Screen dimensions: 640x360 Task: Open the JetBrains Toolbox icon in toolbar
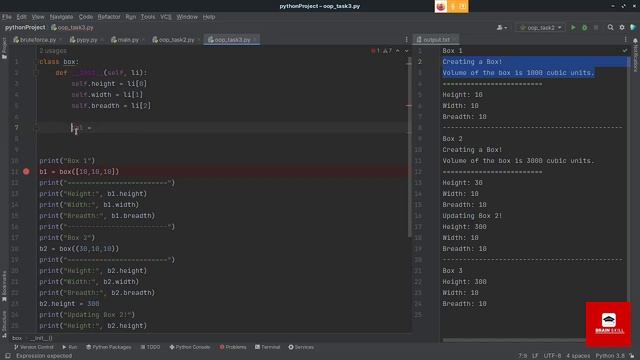(x=633, y=27)
